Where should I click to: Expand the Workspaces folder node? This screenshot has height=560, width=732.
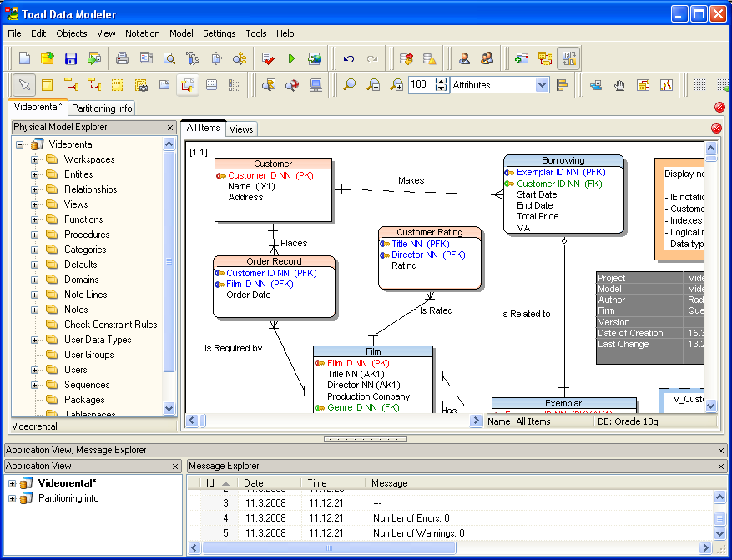click(x=34, y=159)
